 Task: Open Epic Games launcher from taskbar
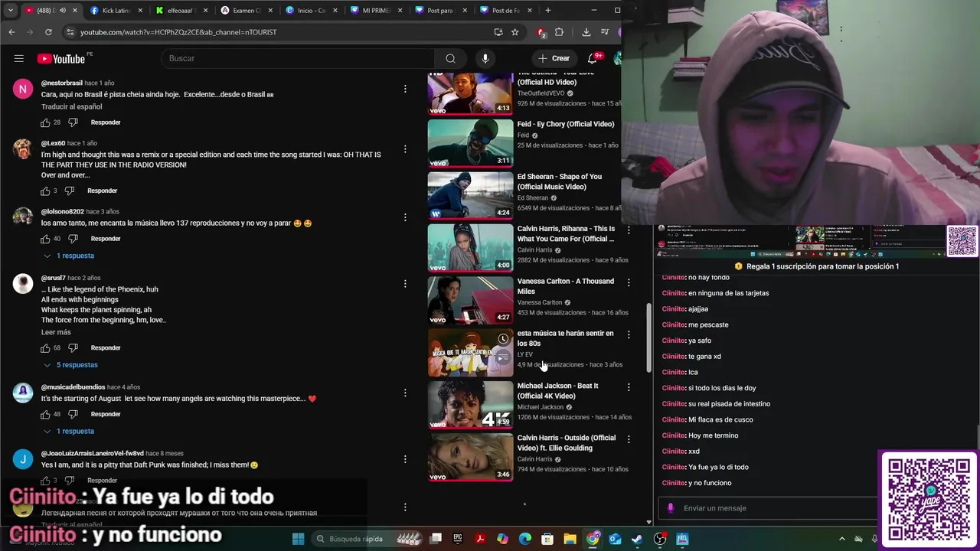pyautogui.click(x=458, y=539)
